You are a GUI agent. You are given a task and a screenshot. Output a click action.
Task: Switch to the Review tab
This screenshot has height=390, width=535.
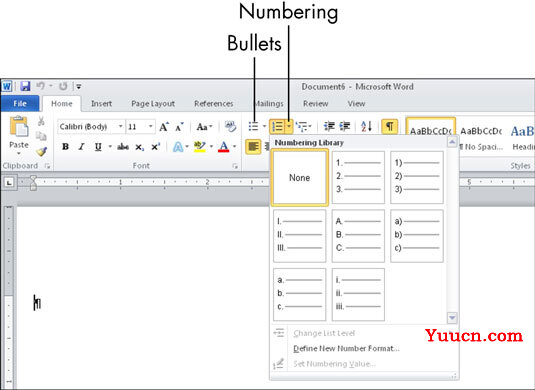pos(316,103)
